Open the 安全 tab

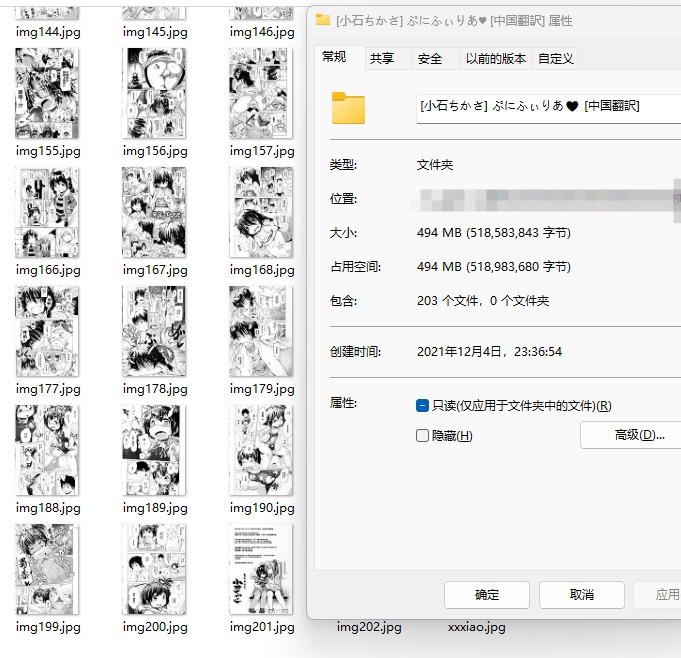pos(430,59)
